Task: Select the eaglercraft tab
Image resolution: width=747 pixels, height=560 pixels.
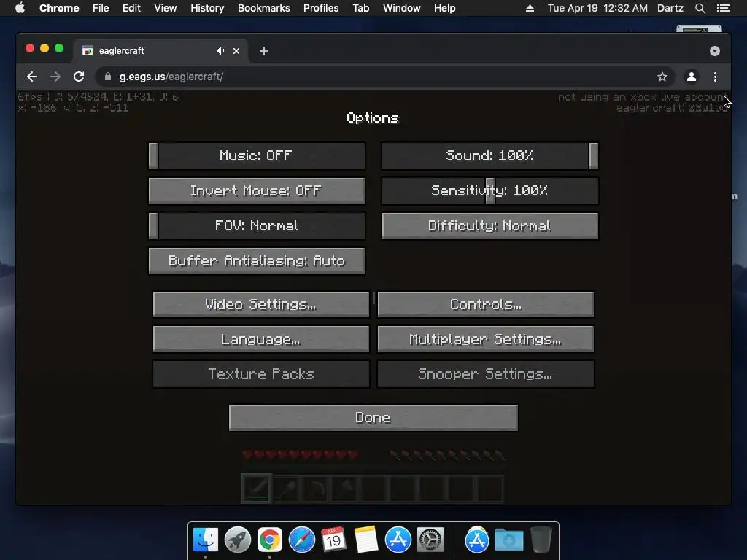Action: point(160,51)
